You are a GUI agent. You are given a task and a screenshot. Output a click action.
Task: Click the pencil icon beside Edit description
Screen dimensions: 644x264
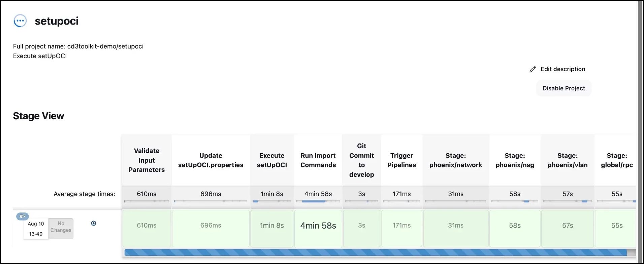[533, 69]
